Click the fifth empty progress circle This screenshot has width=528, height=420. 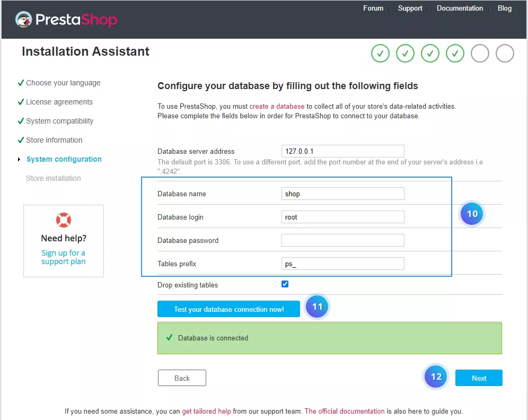pos(480,53)
